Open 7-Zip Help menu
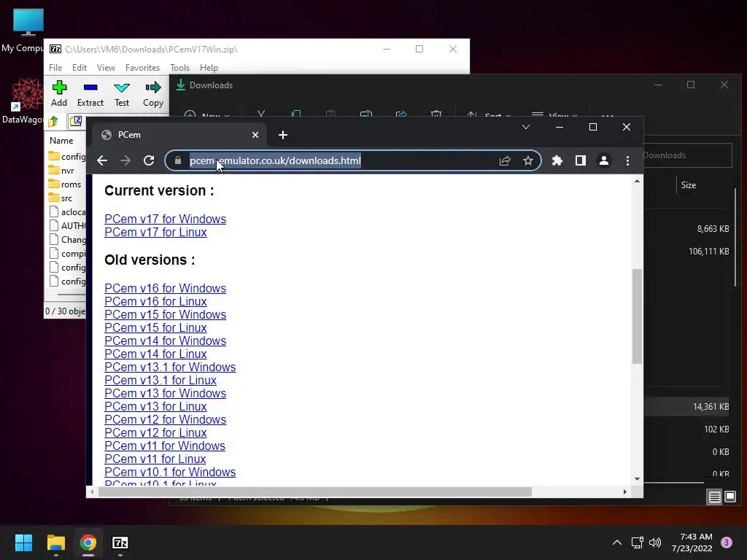The height and width of the screenshot is (560, 747). pyautogui.click(x=209, y=68)
